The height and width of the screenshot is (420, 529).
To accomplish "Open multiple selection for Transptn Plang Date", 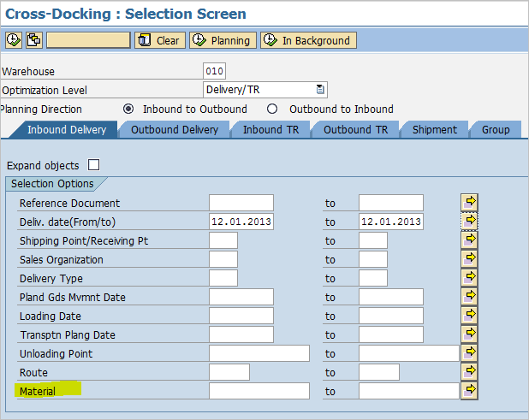I will point(469,334).
